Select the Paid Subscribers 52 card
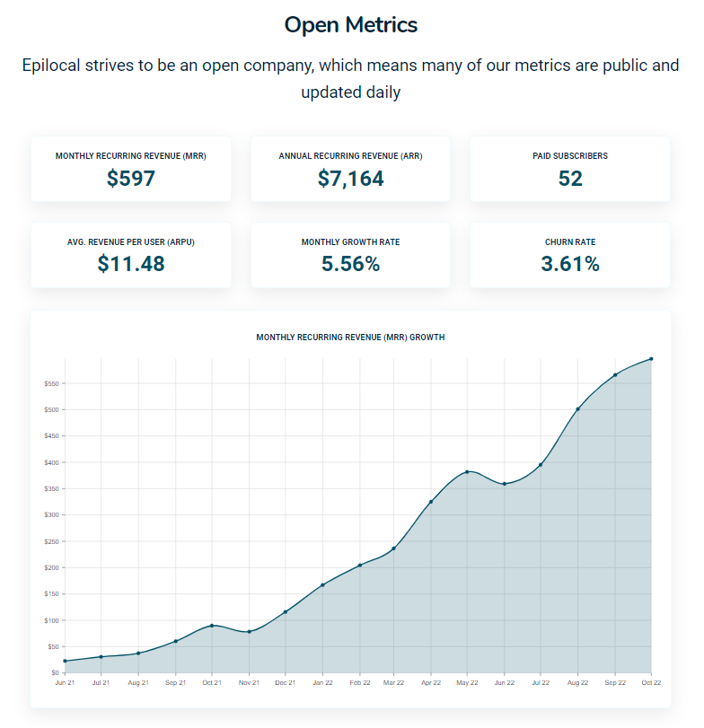The width and height of the screenshot is (704, 728). [570, 169]
